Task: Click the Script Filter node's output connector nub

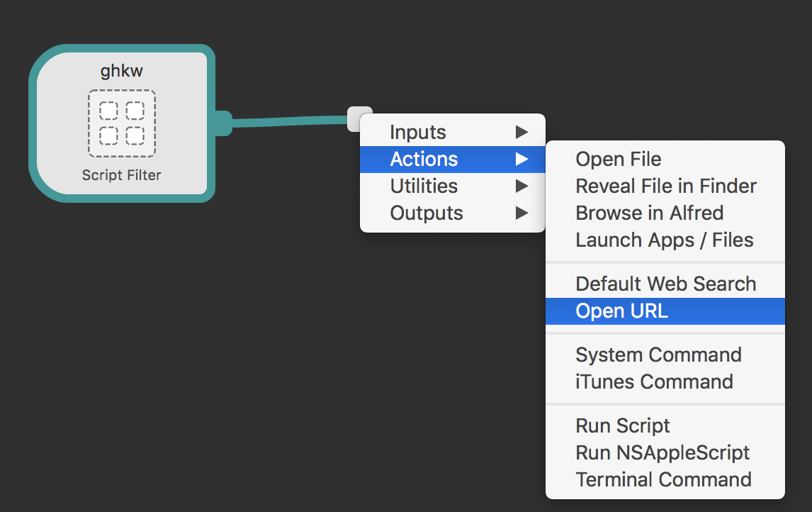Action: [x=222, y=123]
